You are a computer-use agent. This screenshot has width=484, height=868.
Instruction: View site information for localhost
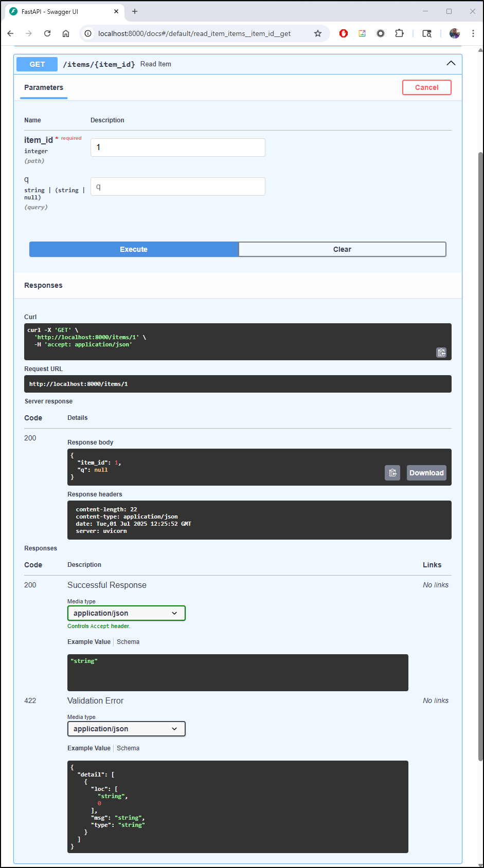(88, 33)
